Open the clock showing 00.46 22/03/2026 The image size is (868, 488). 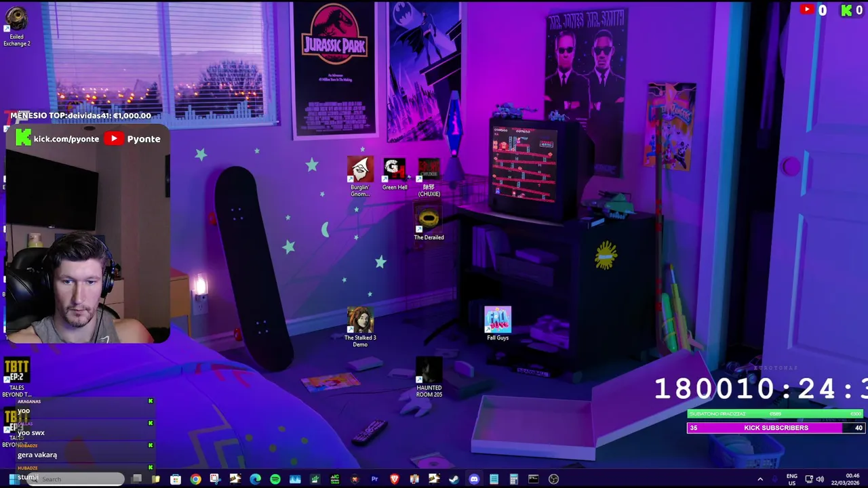click(846, 480)
